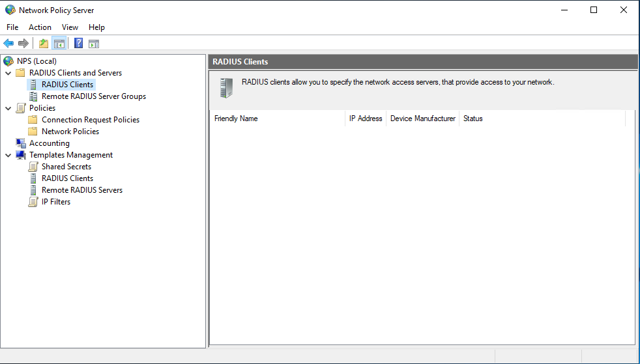
Task: Sort by Status column header
Action: click(542, 119)
